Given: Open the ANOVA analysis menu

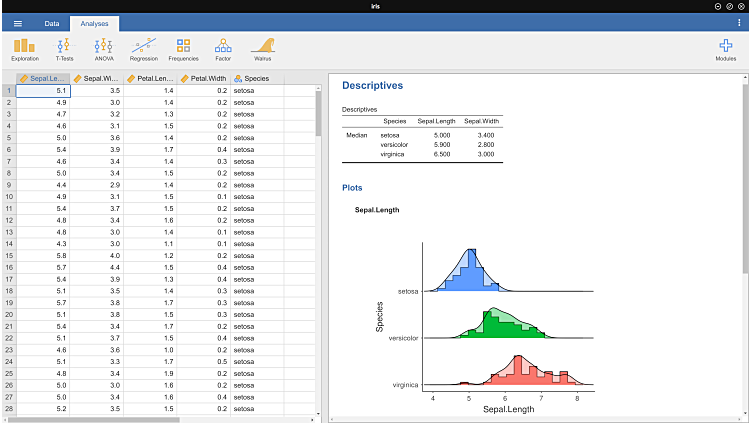Looking at the screenshot, I should tap(103, 49).
